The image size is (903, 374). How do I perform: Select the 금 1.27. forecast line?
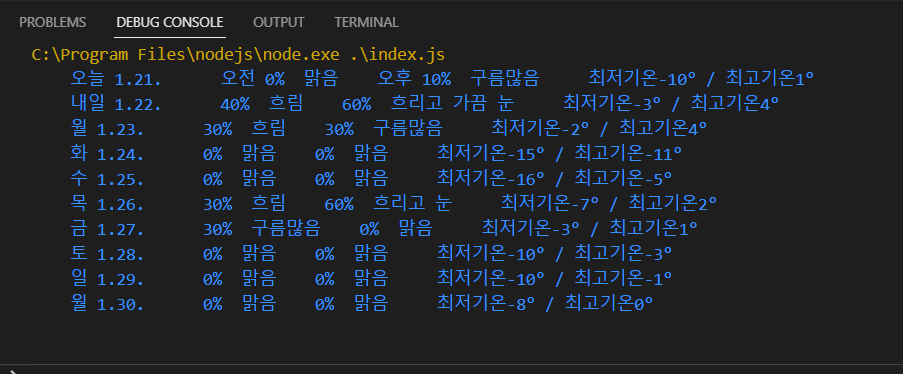pyautogui.click(x=384, y=228)
